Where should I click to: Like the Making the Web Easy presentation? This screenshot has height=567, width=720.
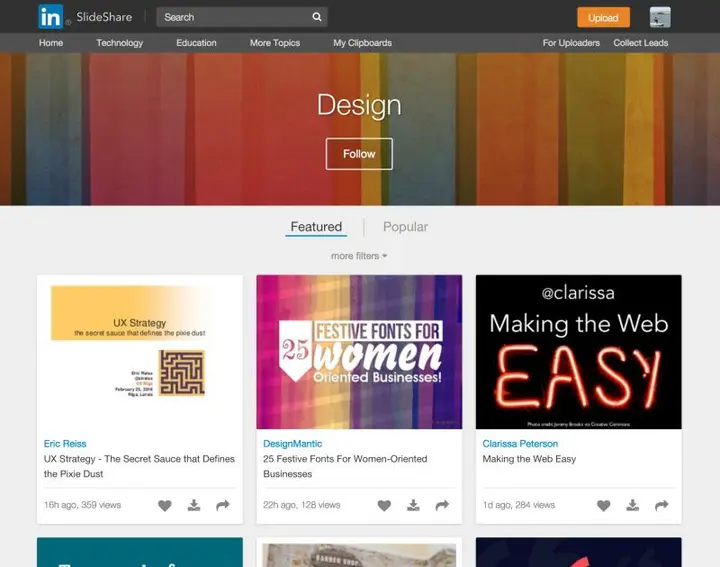[x=604, y=505]
